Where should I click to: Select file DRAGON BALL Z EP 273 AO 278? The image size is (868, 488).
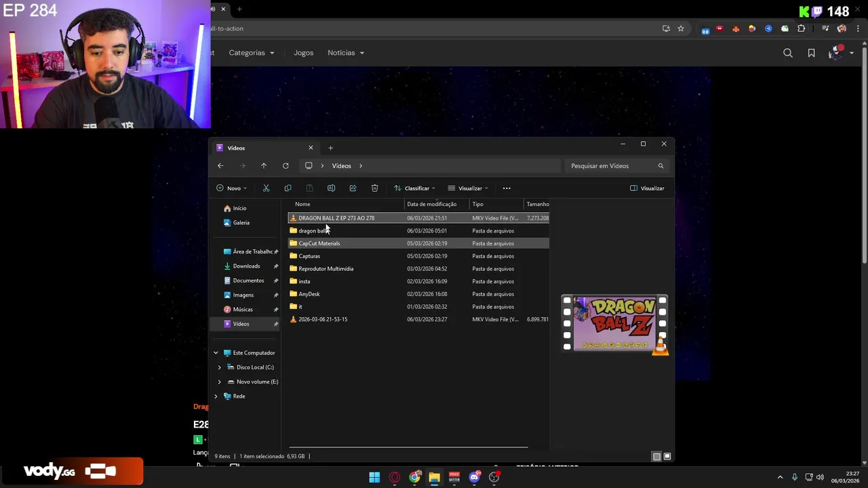[418, 218]
